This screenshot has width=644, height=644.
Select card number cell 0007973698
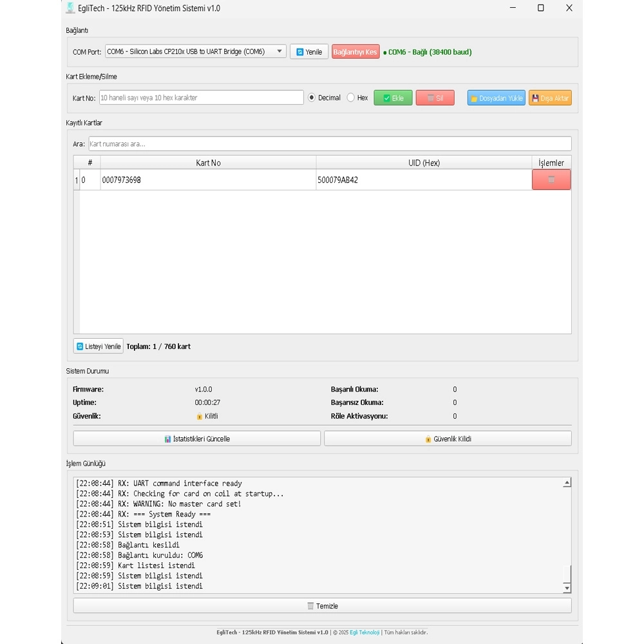pos(208,180)
